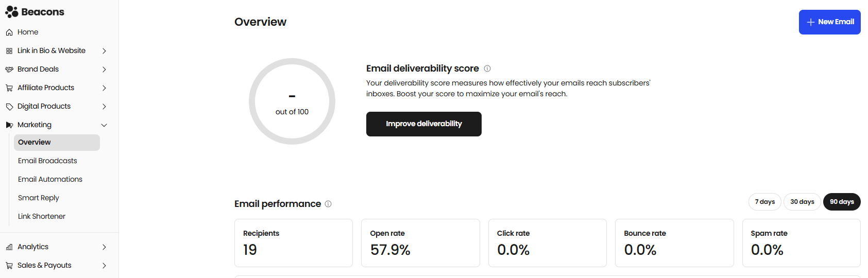
Task: Click the Affiliate Products cart icon
Action: [9, 88]
